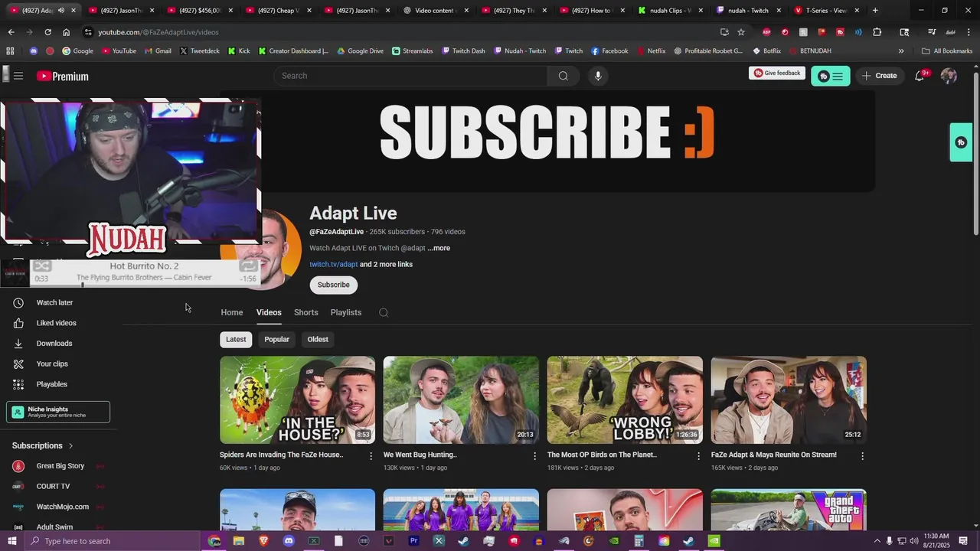Search within channel using magnifier icon

coord(384,312)
